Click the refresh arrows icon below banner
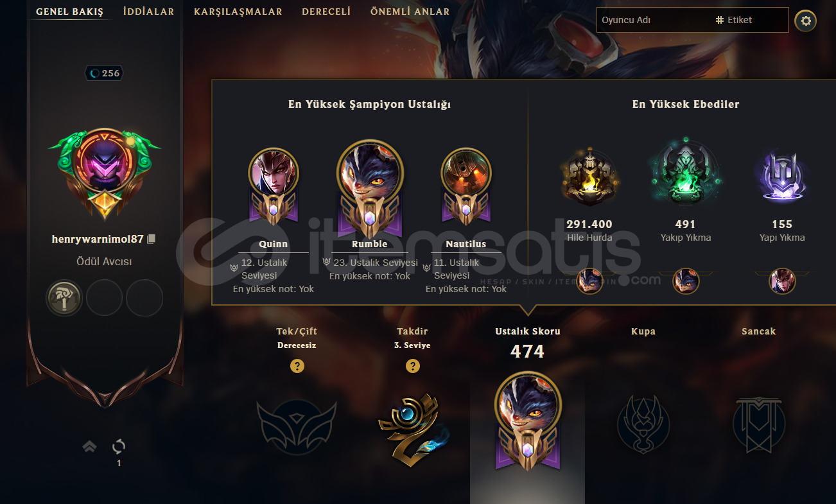836x504 pixels. pos(119,447)
